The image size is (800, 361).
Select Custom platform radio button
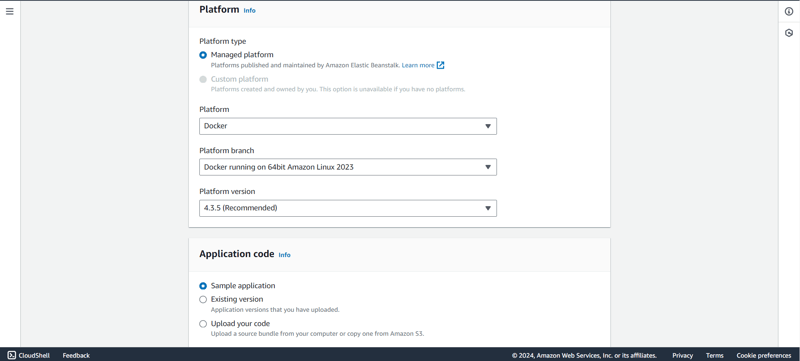(203, 80)
